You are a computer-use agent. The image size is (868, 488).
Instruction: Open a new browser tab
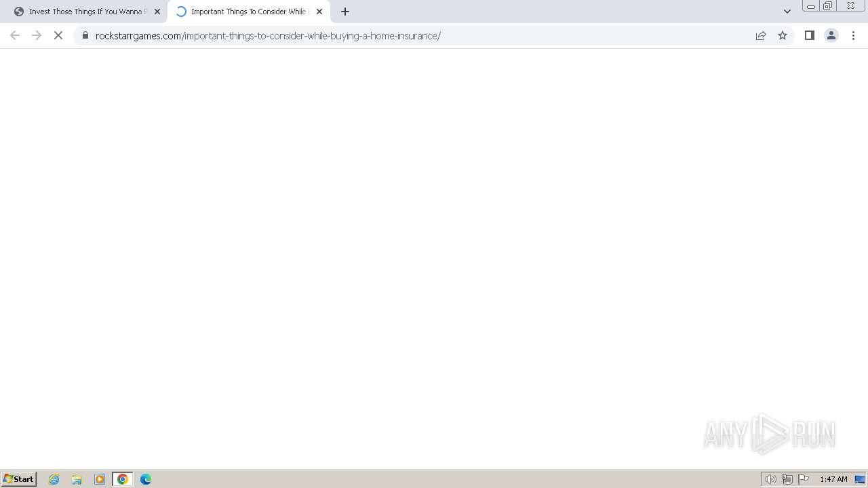pos(345,12)
